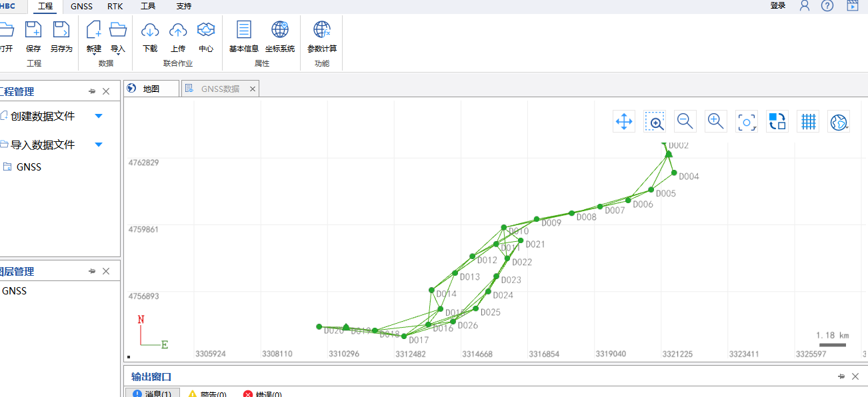
Task: Expand the 导入数据文件 section arrow
Action: point(99,145)
